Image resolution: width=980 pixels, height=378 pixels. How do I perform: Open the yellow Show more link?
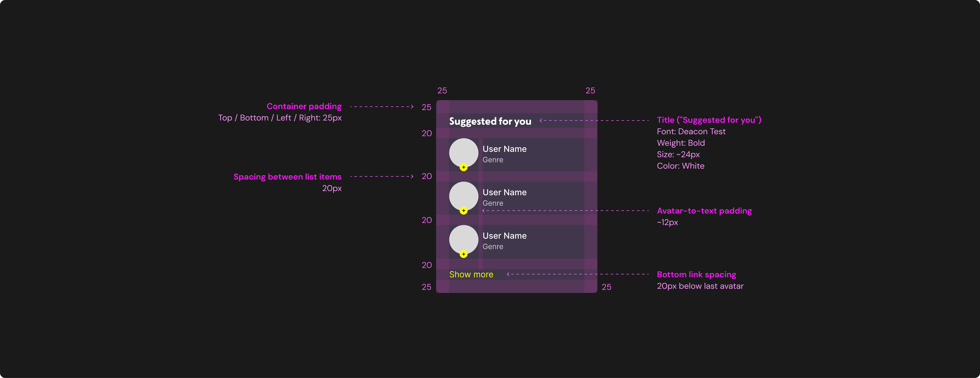click(x=471, y=275)
